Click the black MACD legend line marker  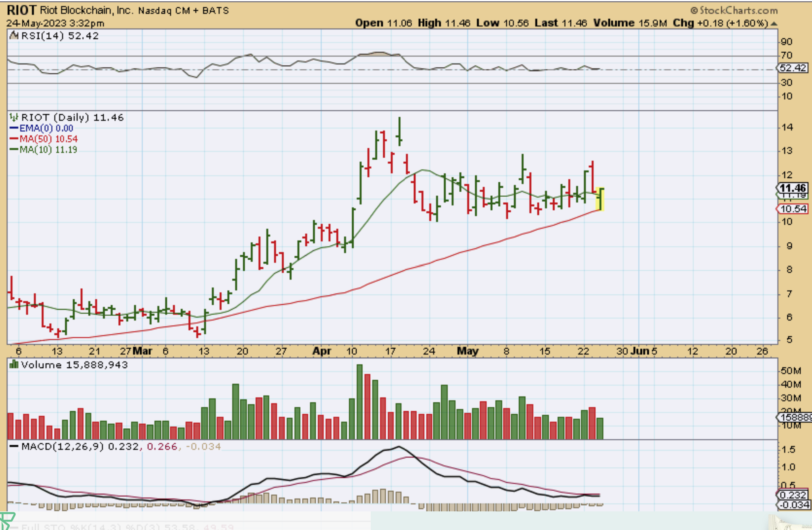14,447
